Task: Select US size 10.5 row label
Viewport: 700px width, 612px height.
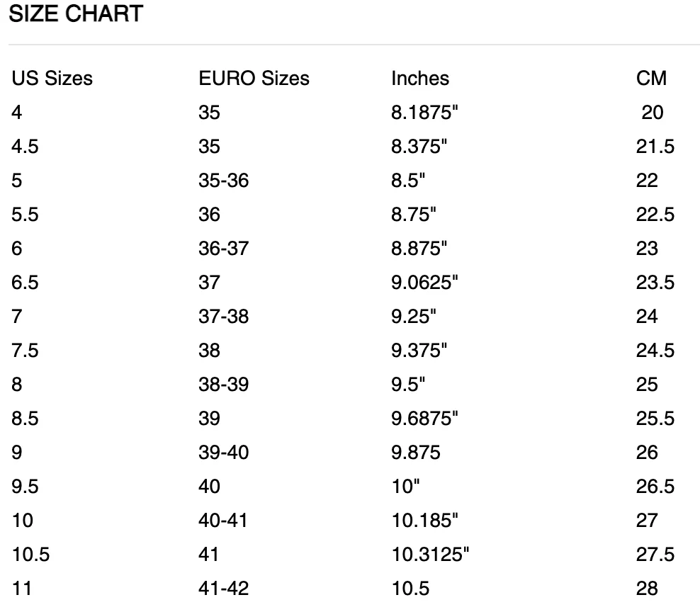Action: (x=30, y=554)
